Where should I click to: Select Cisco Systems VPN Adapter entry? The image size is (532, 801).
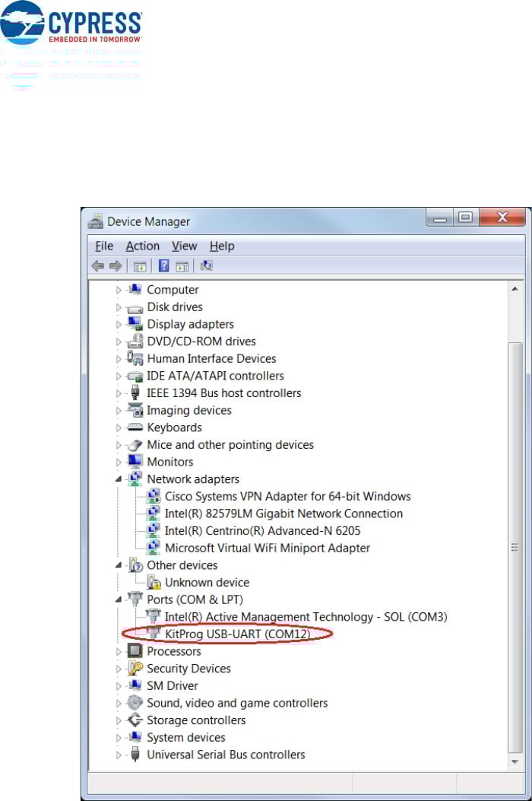[287, 496]
